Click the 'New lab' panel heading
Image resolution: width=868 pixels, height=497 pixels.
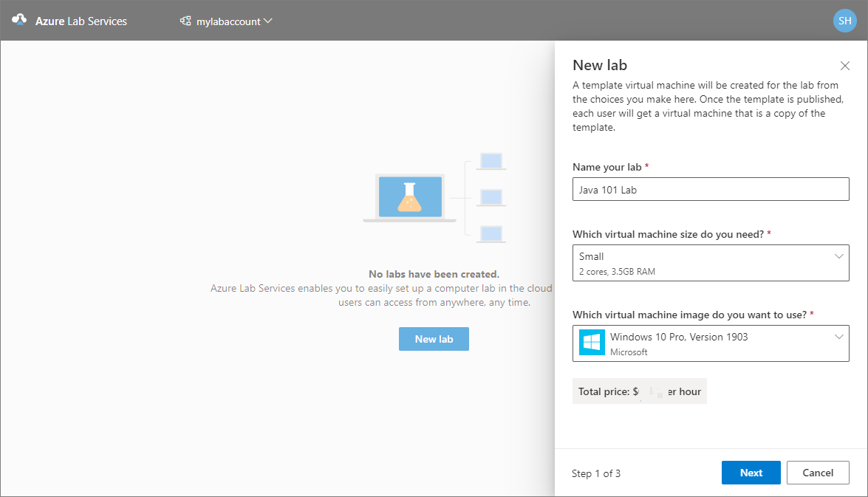click(x=600, y=65)
